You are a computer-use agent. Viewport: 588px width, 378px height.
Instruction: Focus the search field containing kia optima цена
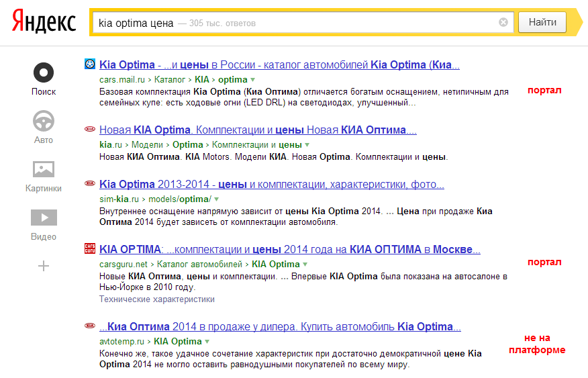303,23
